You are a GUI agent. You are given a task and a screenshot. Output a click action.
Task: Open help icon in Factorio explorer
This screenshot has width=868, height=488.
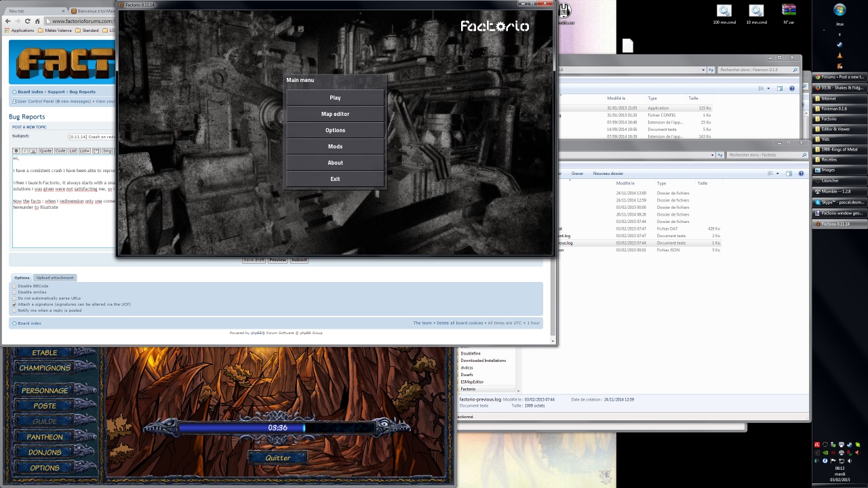800,174
